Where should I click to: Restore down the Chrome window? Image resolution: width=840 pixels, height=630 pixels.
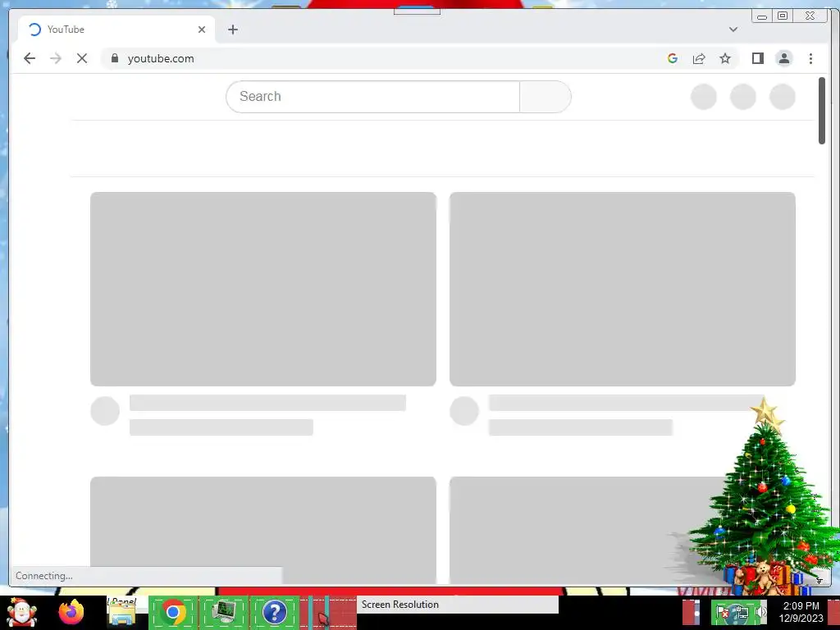[782, 16]
